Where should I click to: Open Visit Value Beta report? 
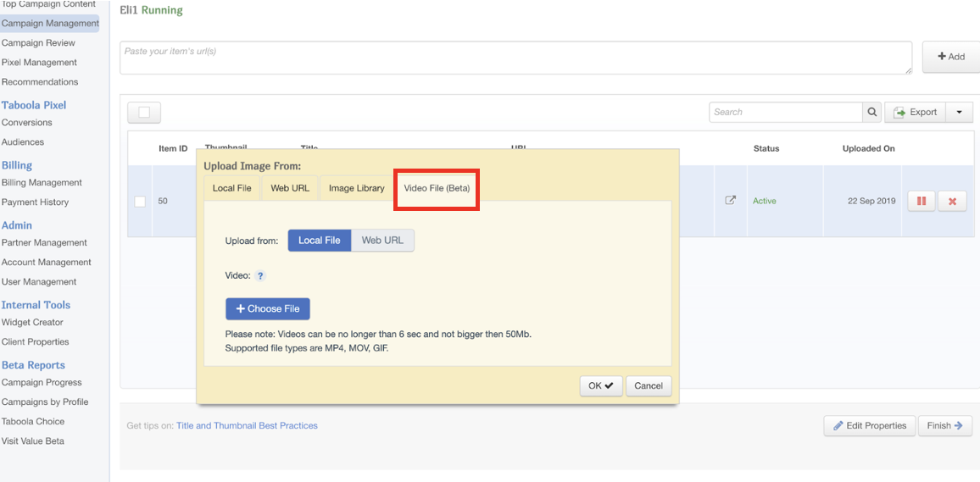pos(32,440)
